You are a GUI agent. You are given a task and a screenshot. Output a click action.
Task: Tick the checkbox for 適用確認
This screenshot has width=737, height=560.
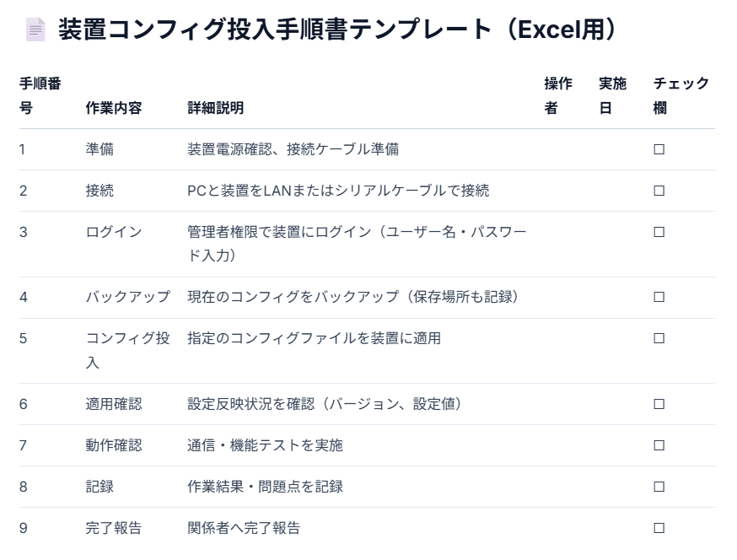(659, 404)
